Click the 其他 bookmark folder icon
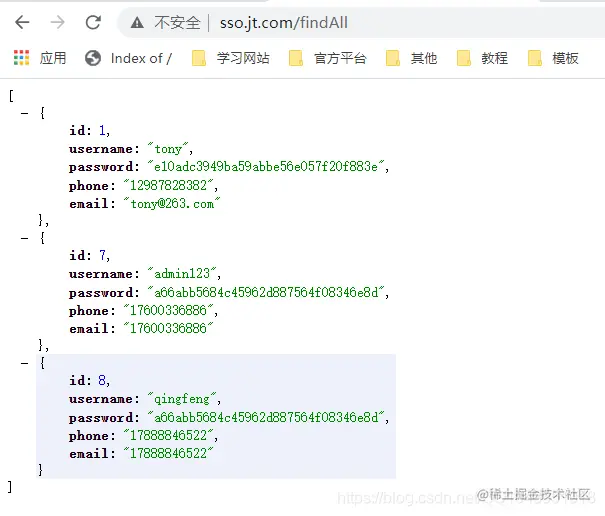The image size is (605, 516). [x=393, y=58]
